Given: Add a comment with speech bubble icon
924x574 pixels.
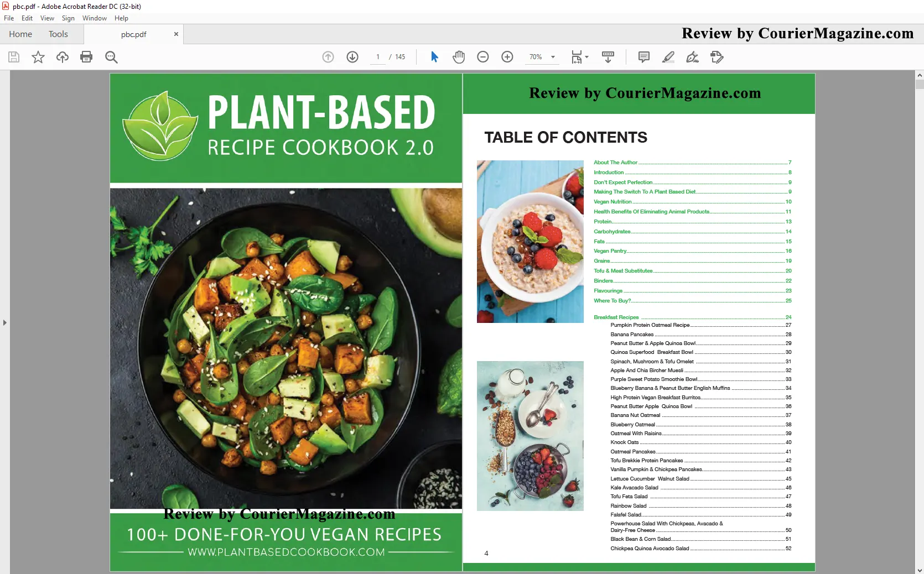Looking at the screenshot, I should coord(644,57).
